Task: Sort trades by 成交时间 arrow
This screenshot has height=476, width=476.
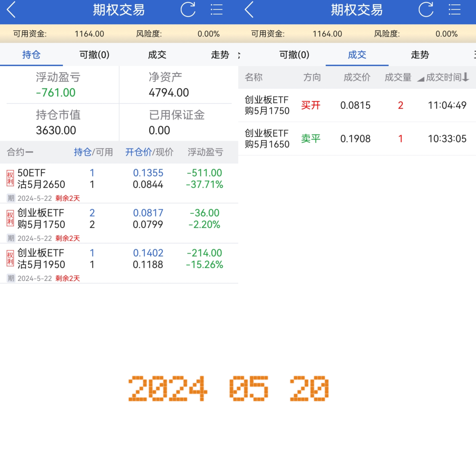Action: (x=465, y=77)
